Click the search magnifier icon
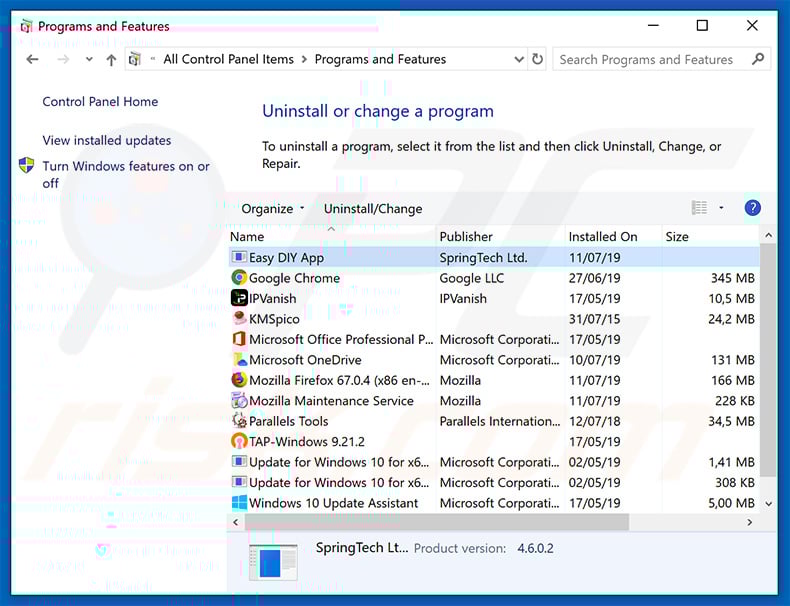This screenshot has width=790, height=606. coord(758,59)
